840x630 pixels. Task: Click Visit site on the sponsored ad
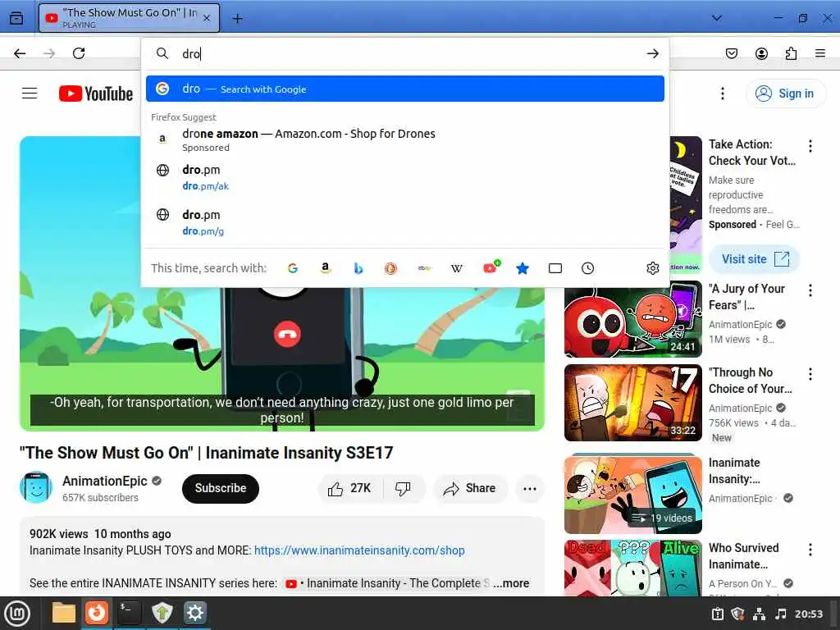click(x=755, y=258)
